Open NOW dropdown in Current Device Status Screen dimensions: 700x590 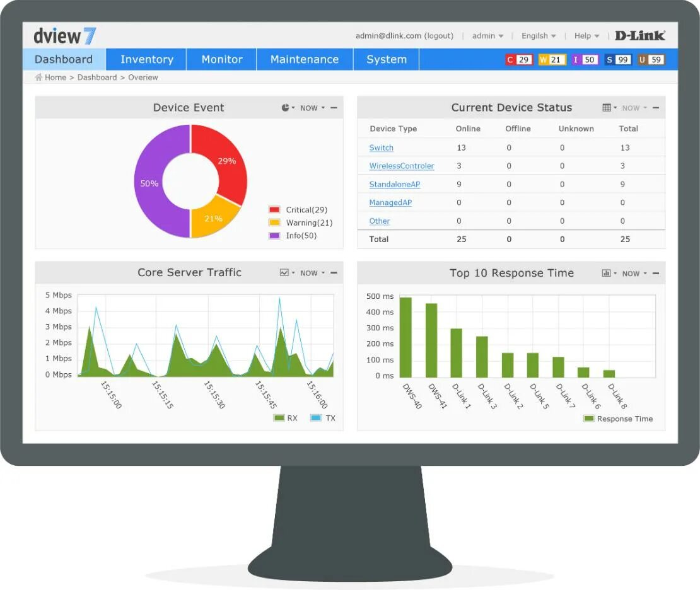click(634, 108)
